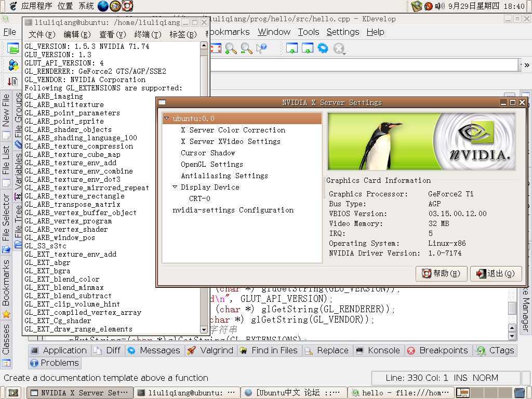
Task: Open the Konsole bottom tab
Action: point(378,351)
